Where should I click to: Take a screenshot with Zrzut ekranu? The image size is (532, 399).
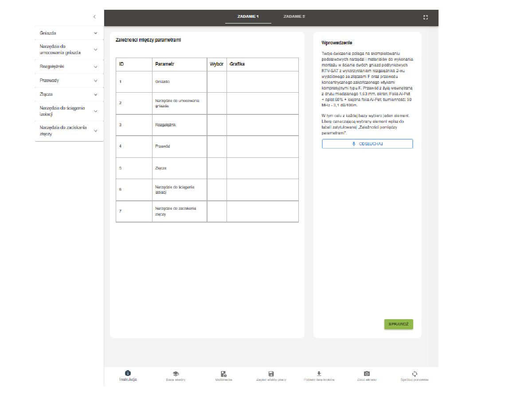tap(367, 374)
